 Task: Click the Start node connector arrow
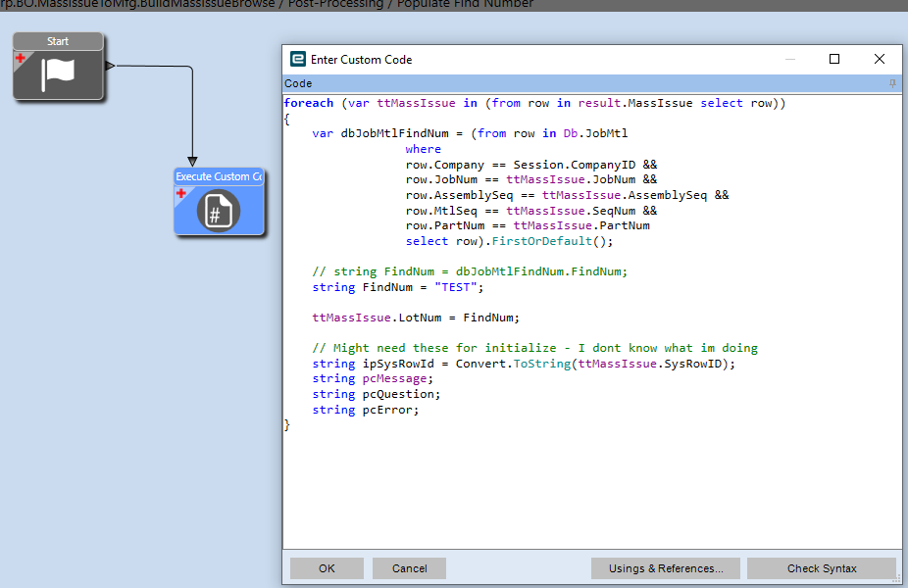coord(110,66)
